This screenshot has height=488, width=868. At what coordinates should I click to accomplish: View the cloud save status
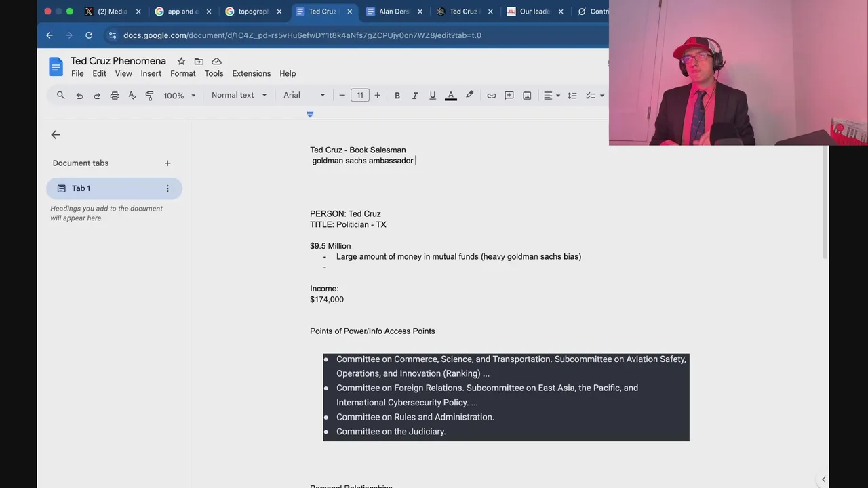(x=216, y=61)
